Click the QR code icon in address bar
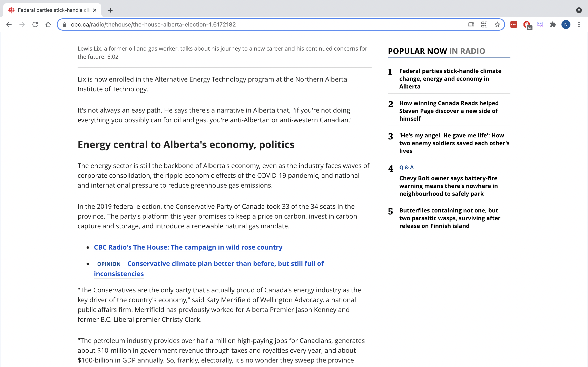588x367 pixels. [484, 24]
